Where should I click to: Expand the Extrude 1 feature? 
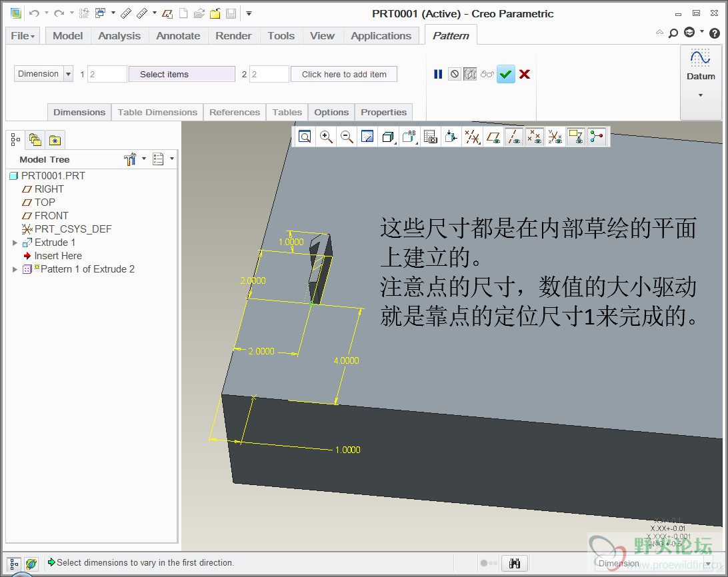point(15,243)
